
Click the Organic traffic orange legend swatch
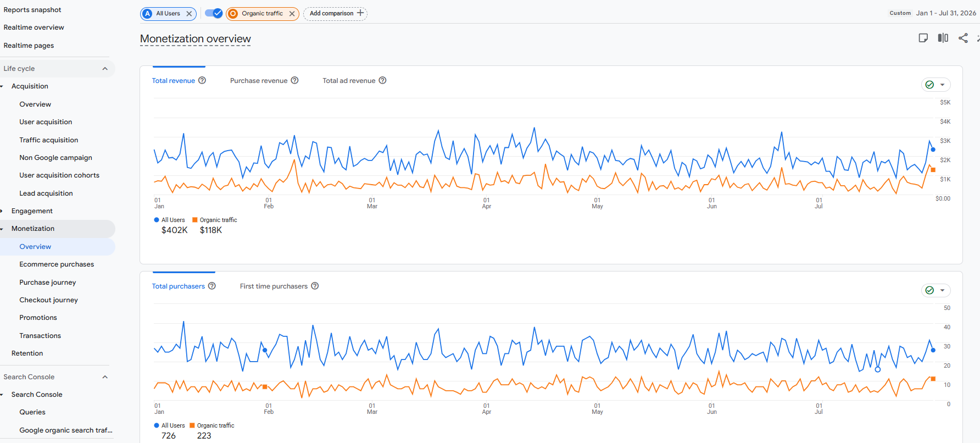(x=195, y=220)
